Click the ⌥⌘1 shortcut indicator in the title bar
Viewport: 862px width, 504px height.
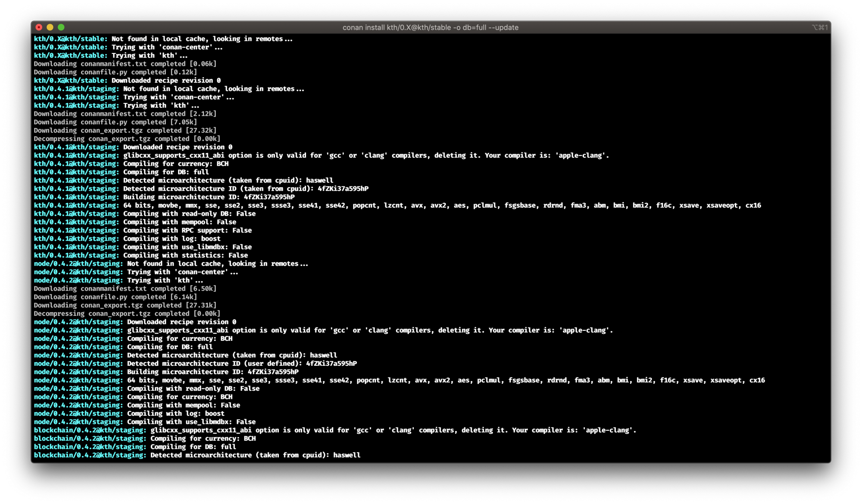820,28
